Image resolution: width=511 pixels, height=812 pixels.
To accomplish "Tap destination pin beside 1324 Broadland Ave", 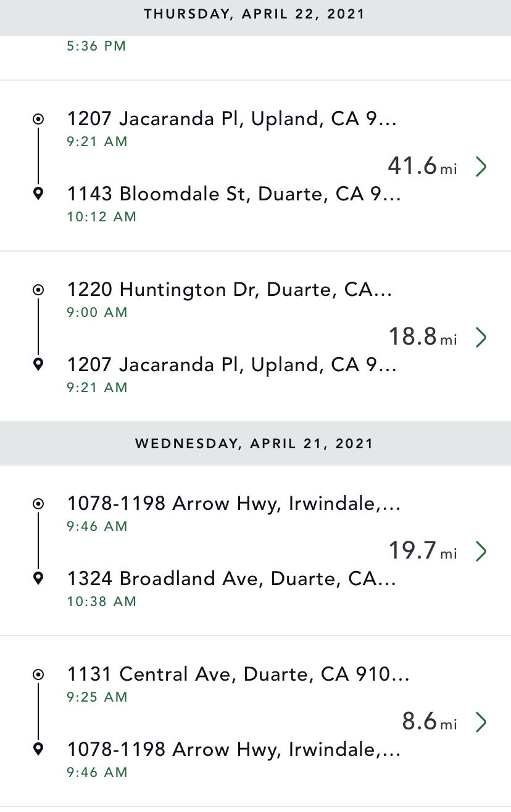I will click(x=38, y=578).
